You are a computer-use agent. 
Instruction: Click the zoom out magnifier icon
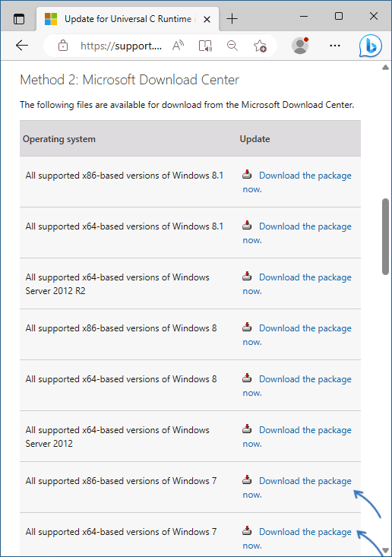pyautogui.click(x=232, y=46)
